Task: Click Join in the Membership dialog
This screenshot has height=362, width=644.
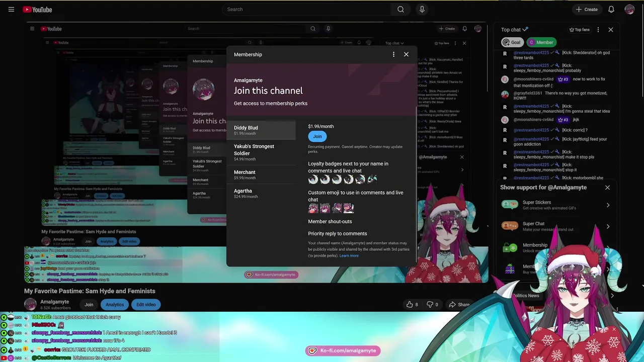Action: pos(317,136)
